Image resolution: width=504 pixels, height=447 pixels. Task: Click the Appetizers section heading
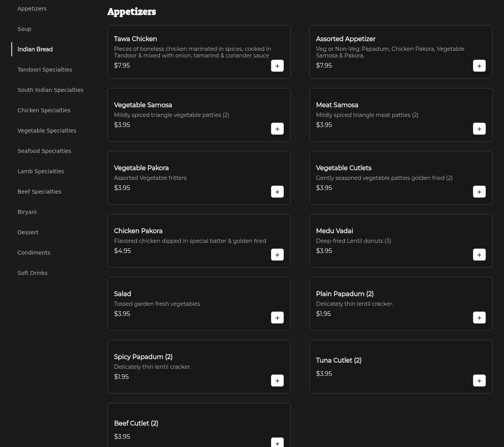(132, 12)
